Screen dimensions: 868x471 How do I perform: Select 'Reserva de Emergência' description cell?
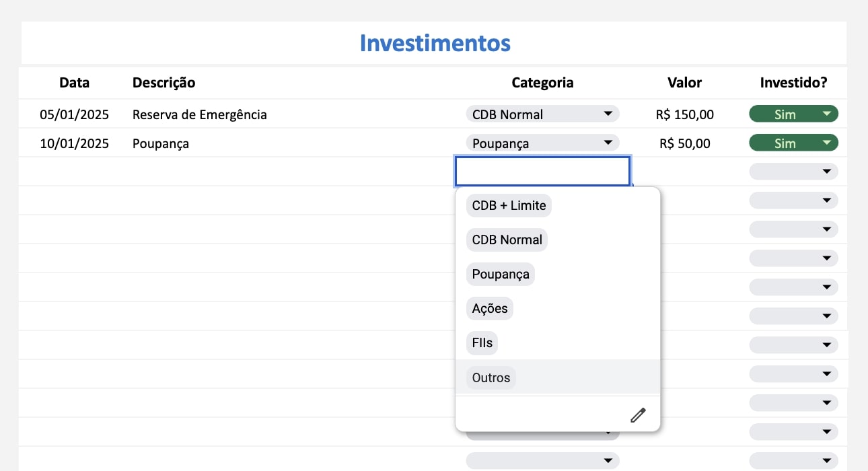point(200,114)
